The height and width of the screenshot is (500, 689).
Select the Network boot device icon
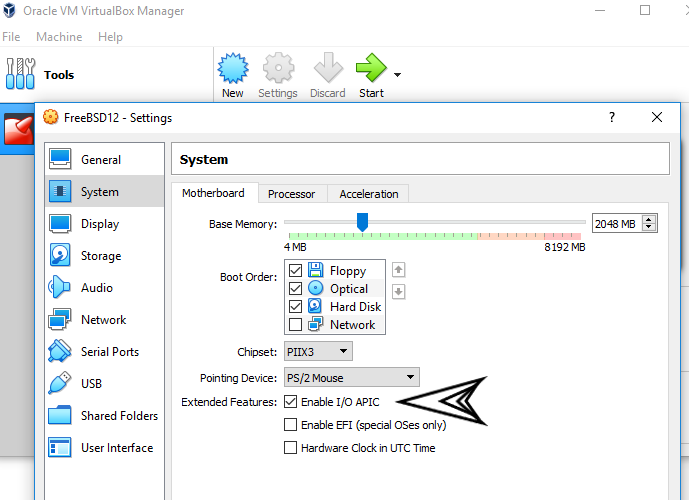pos(315,324)
